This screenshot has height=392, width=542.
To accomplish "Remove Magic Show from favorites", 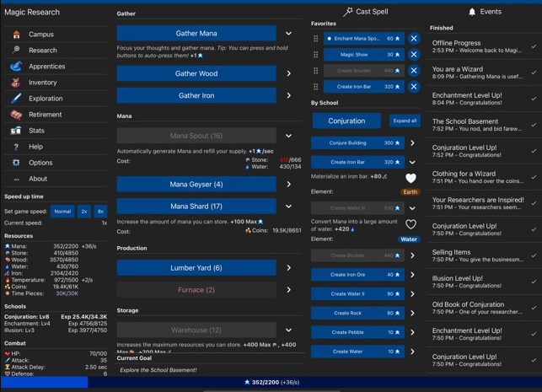I will point(414,54).
